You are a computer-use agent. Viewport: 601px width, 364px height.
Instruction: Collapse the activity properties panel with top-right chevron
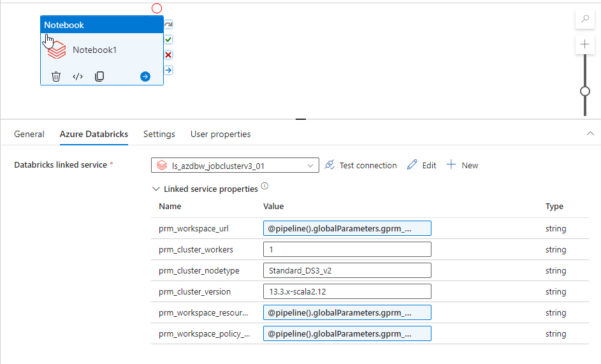coord(590,133)
